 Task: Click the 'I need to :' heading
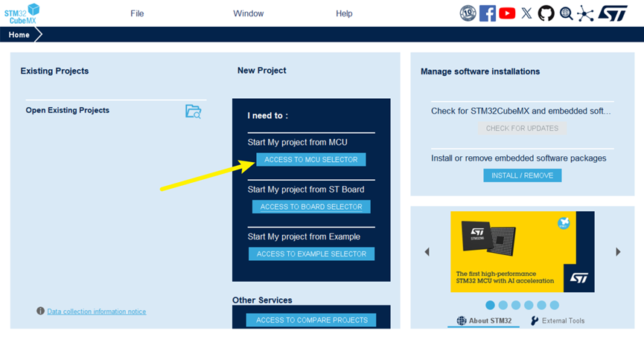point(268,115)
